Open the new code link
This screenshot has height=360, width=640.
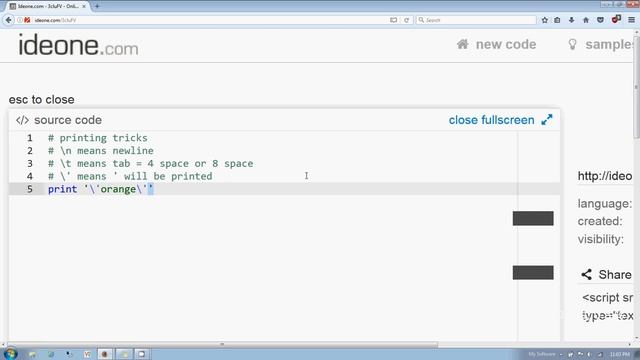coord(506,44)
